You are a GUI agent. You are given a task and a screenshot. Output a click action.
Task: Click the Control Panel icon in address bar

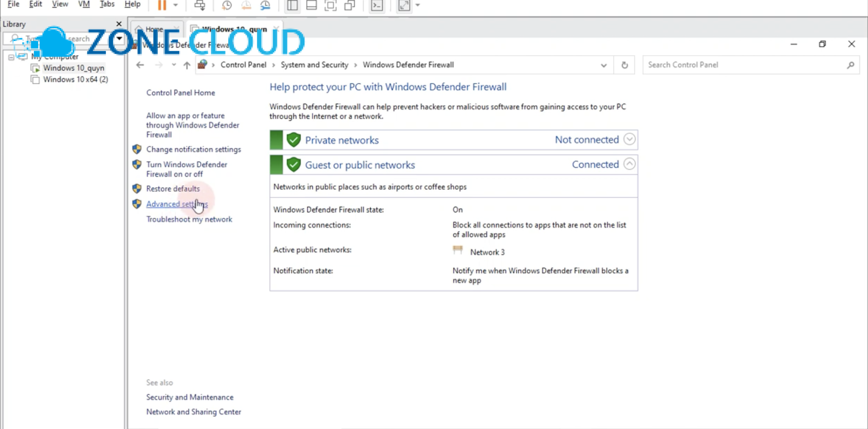click(x=202, y=64)
